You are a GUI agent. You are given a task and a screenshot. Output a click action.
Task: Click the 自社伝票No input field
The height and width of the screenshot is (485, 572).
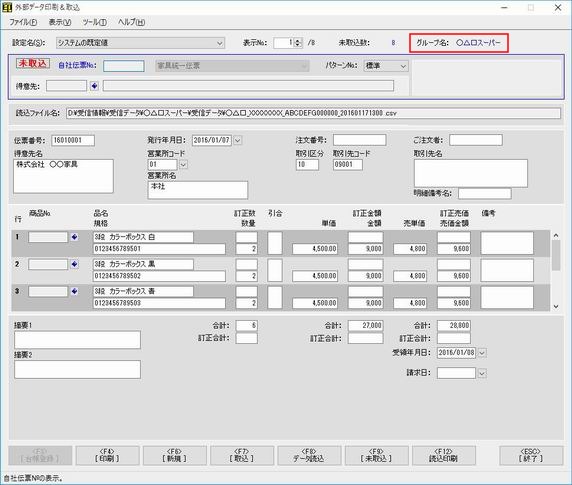[x=124, y=66]
